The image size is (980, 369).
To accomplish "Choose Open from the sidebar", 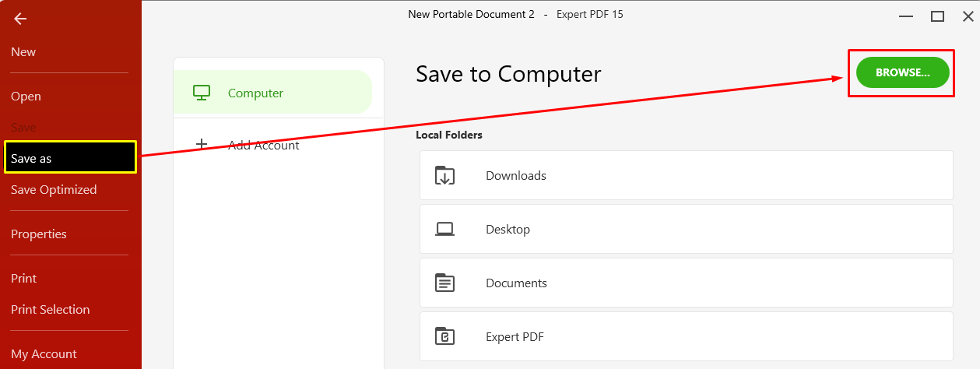I will [26, 97].
